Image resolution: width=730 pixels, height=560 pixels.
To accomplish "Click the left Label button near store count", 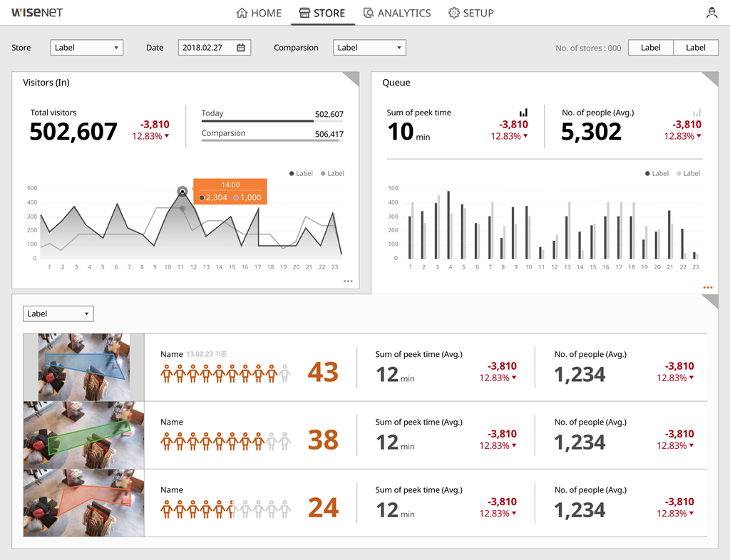I will [650, 48].
